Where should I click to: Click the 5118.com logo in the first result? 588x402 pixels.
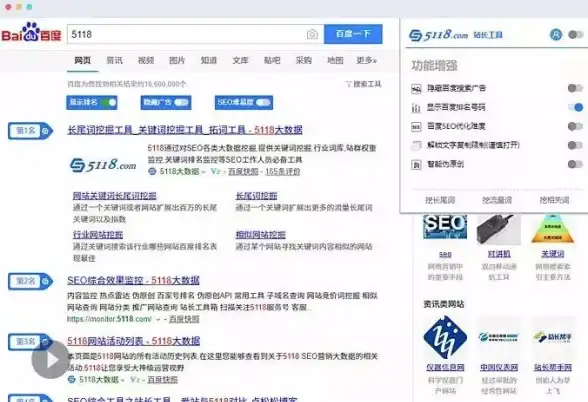click(104, 165)
